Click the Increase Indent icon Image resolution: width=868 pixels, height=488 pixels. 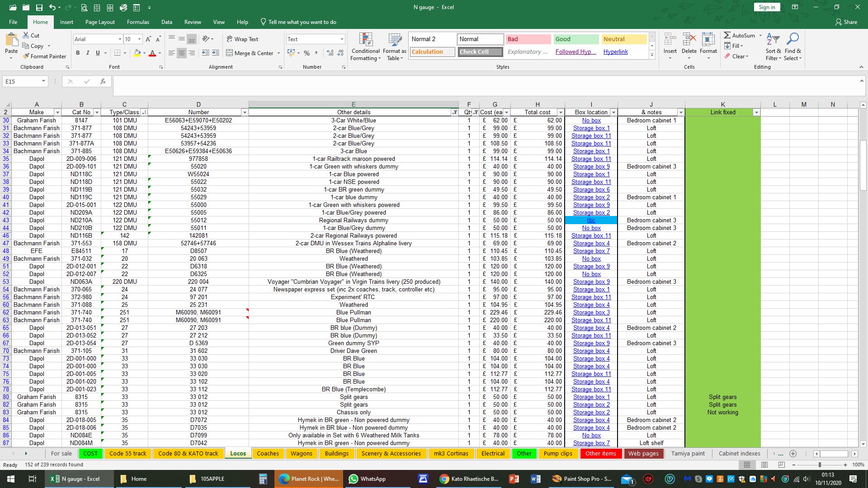tap(216, 53)
